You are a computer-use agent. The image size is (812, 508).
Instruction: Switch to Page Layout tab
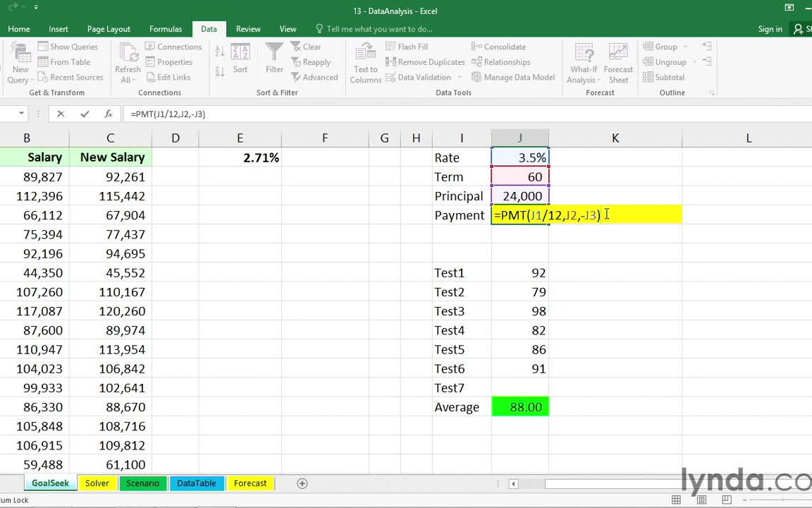coord(109,29)
